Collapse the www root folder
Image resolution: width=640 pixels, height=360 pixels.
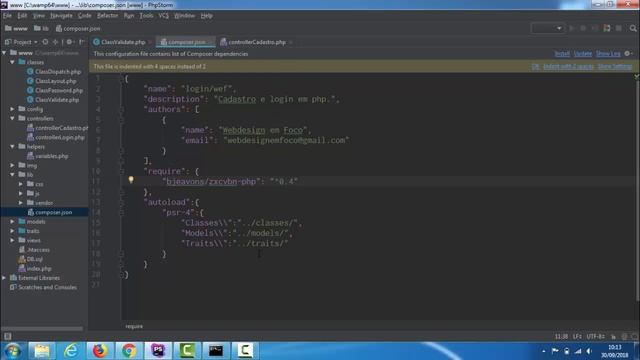tap(4, 53)
